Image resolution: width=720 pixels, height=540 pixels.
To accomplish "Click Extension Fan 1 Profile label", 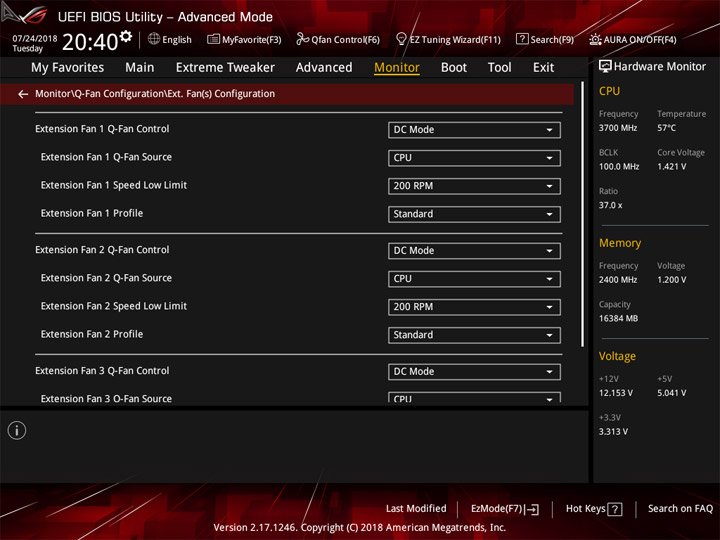I will [92, 213].
